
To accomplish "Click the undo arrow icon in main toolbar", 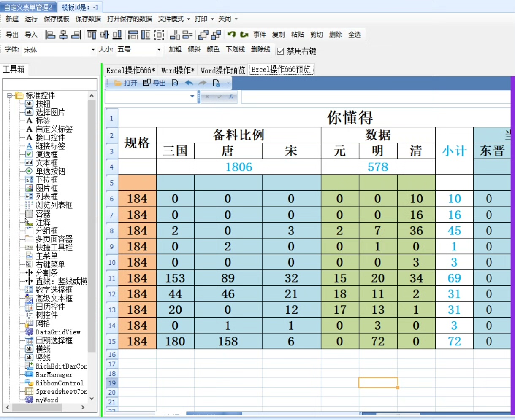I will coord(231,35).
